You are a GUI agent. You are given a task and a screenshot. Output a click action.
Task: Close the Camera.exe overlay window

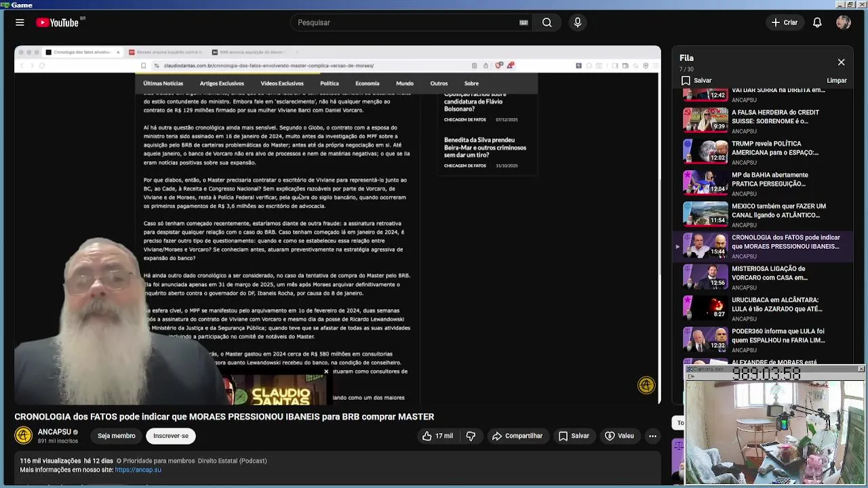[861, 369]
